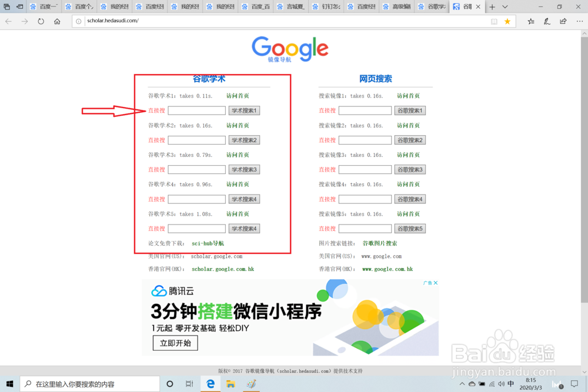Refresh the current page
This screenshot has width=588, height=392.
(41, 21)
